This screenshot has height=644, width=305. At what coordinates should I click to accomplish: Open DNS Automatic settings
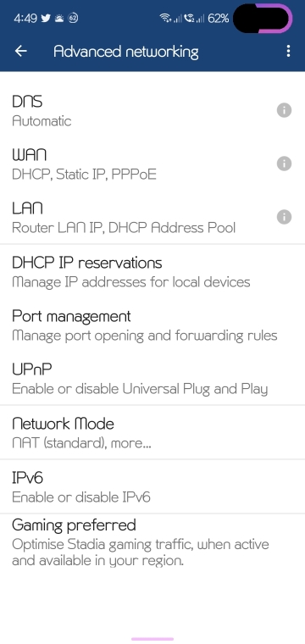[152, 110]
